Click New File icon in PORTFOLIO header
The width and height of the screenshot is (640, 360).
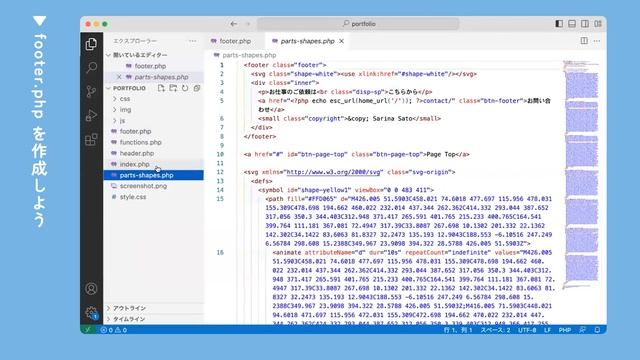point(161,88)
